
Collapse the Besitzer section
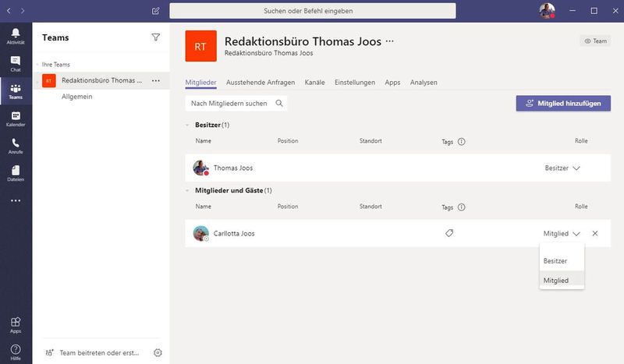(187, 125)
